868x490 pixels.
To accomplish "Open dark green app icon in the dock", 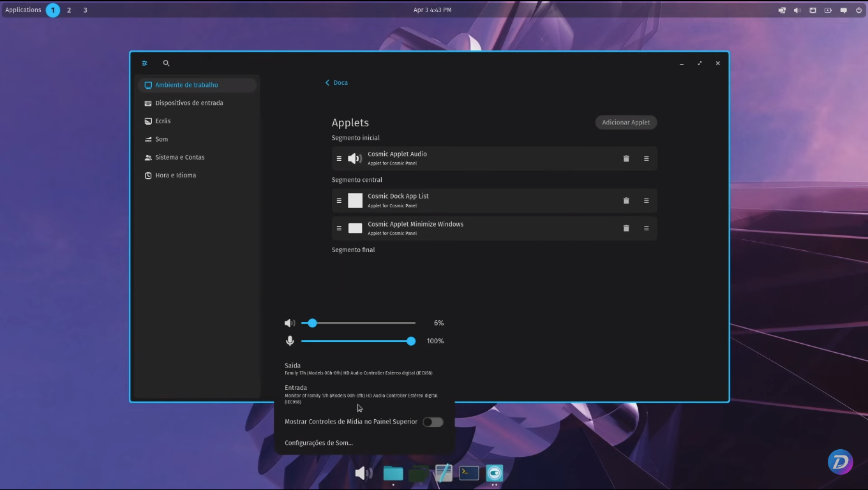I will (x=418, y=473).
